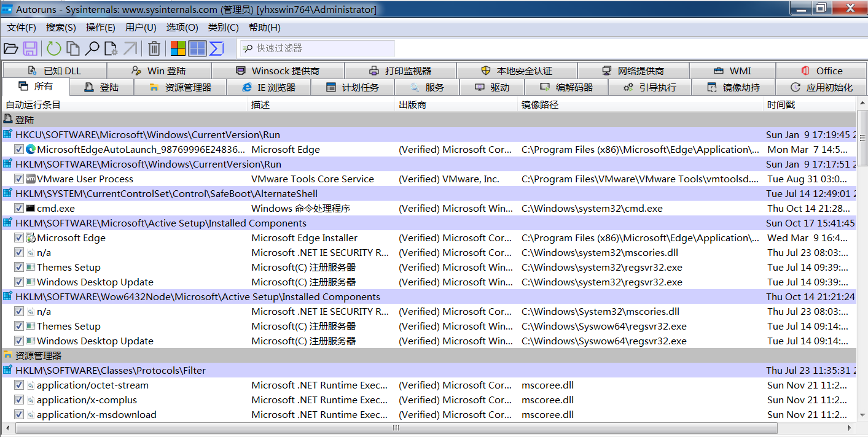
Task: Switch to the WMI tab
Action: click(732, 71)
